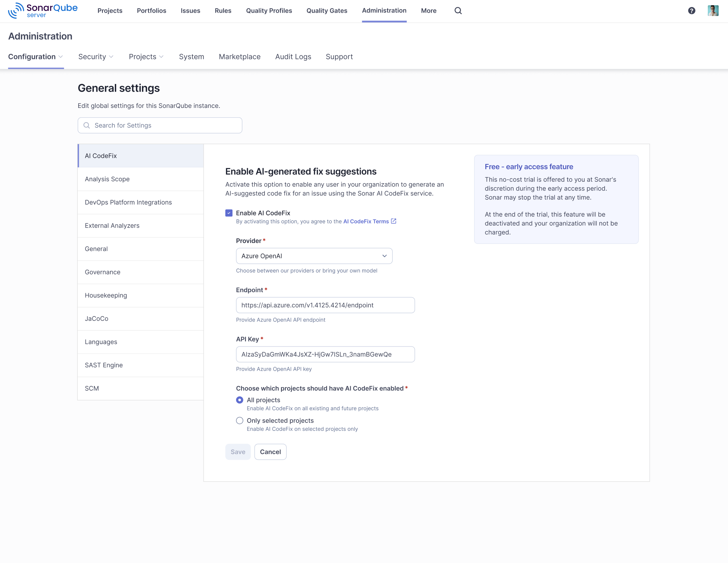Expand the Projects administration dropdown
The image size is (728, 563).
click(146, 57)
